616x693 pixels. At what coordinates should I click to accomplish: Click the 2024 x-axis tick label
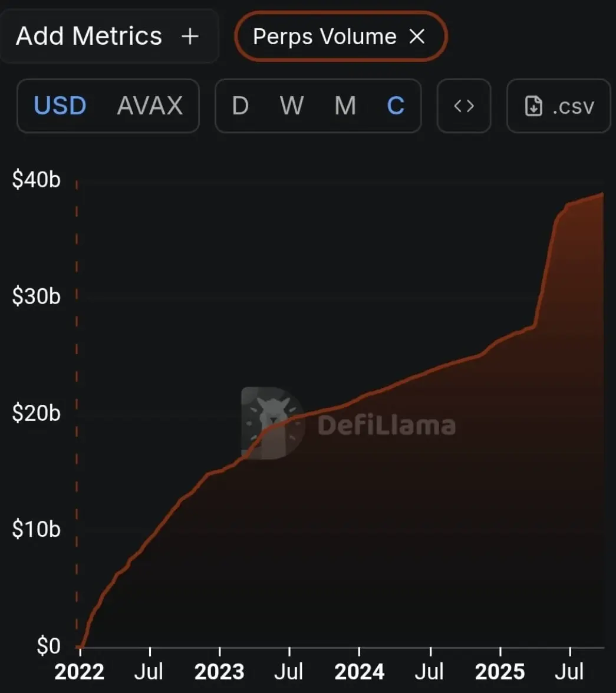(x=360, y=672)
